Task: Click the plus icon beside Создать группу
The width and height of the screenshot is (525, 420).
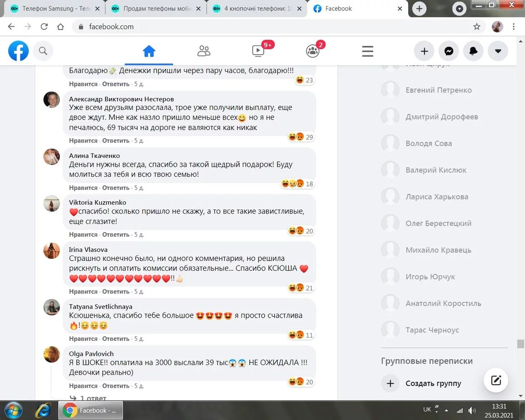Action: click(x=390, y=384)
